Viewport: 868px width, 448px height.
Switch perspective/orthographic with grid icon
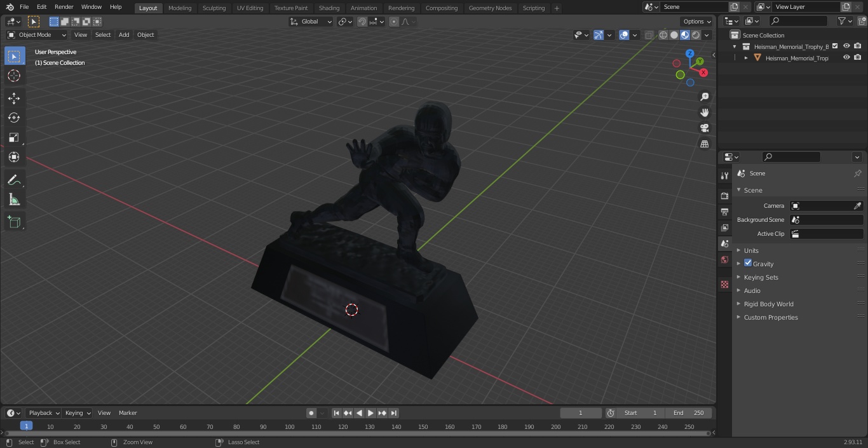(x=704, y=144)
